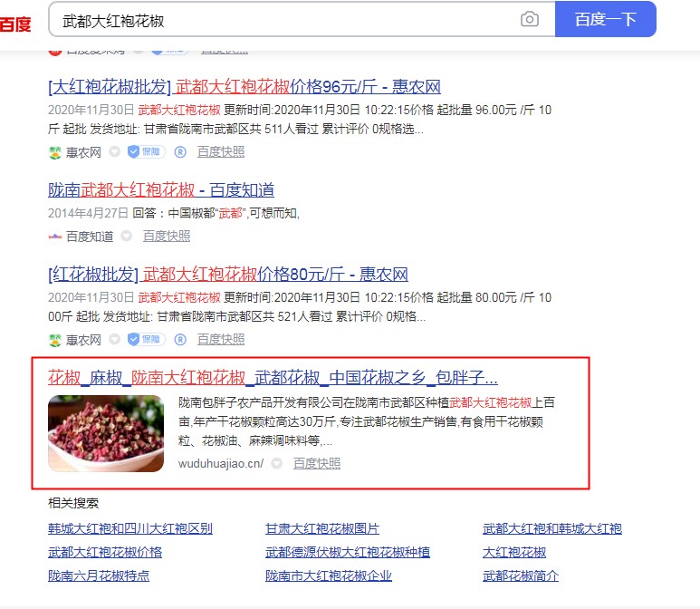700x609 pixels.
Task: Click related search 甘肃大红袍花椒图片
Action: [x=322, y=529]
